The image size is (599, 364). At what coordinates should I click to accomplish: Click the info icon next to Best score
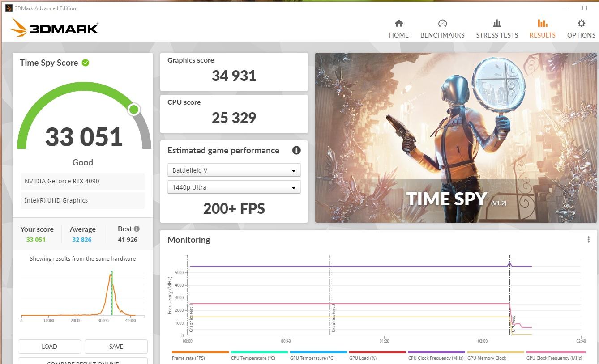click(137, 229)
